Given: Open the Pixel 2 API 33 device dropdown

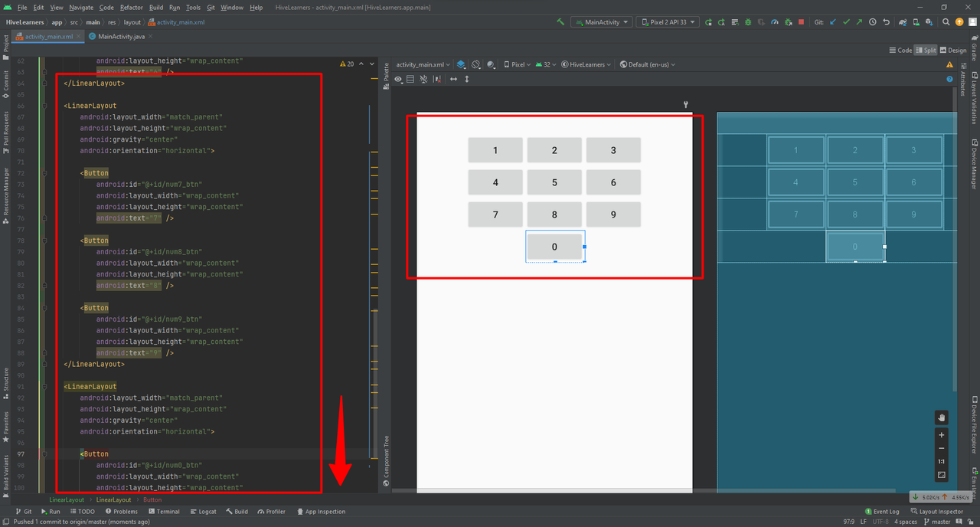Looking at the screenshot, I should click(x=668, y=22).
